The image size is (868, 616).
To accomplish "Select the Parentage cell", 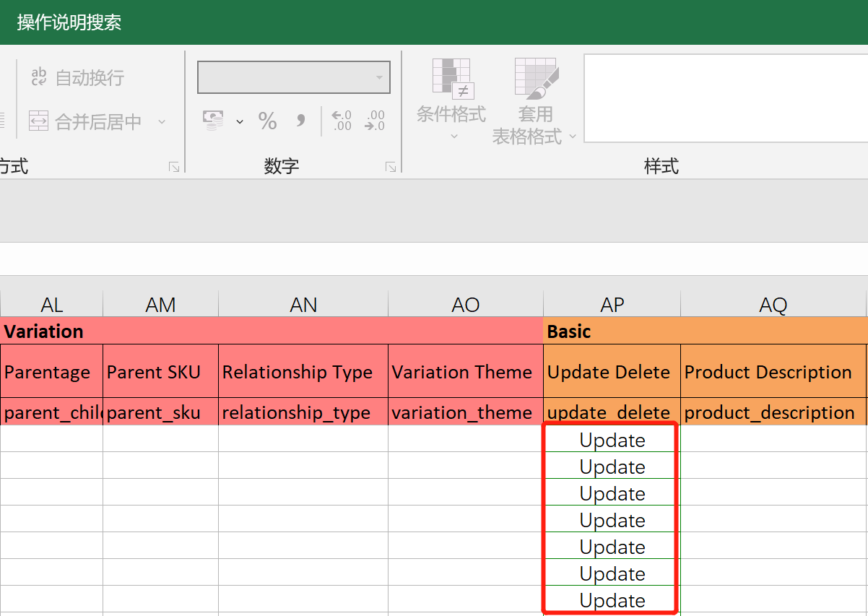I will tap(51, 371).
